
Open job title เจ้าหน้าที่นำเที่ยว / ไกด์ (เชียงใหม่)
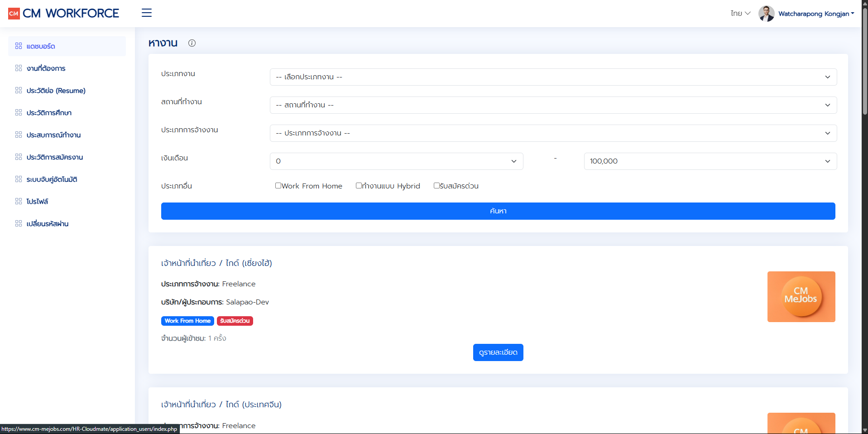(x=216, y=263)
